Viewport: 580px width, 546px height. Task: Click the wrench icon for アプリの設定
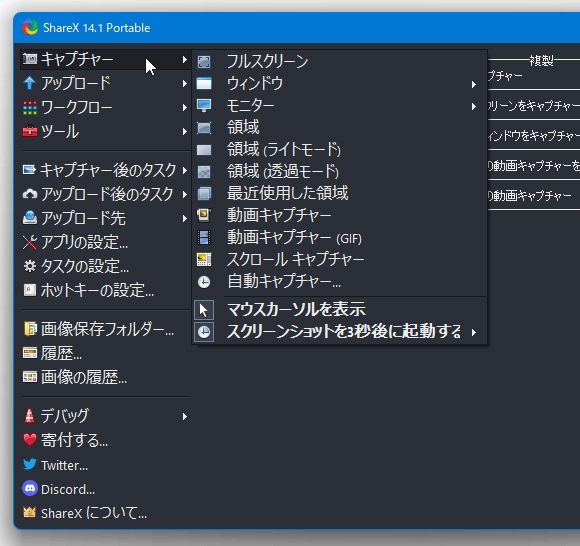pos(30,242)
